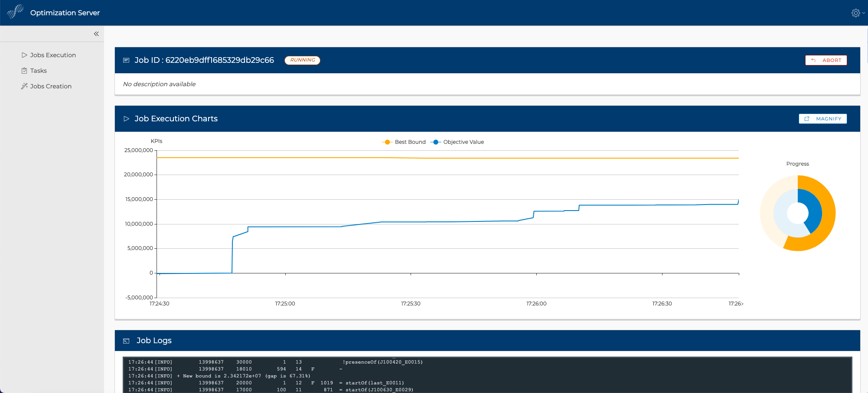Magnify the job execution charts
The width and height of the screenshot is (868, 393).
pyautogui.click(x=823, y=118)
